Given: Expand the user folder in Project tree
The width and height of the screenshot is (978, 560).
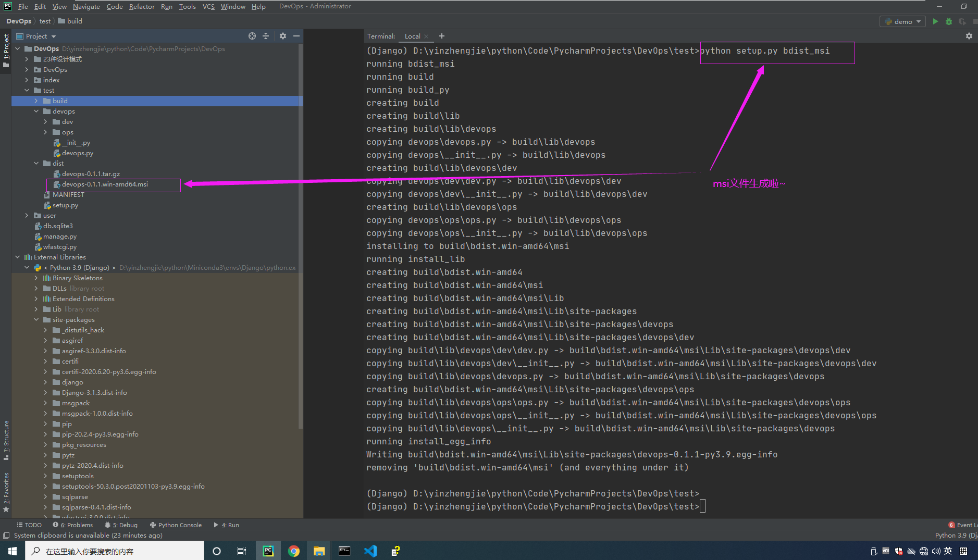Looking at the screenshot, I should click(x=27, y=215).
